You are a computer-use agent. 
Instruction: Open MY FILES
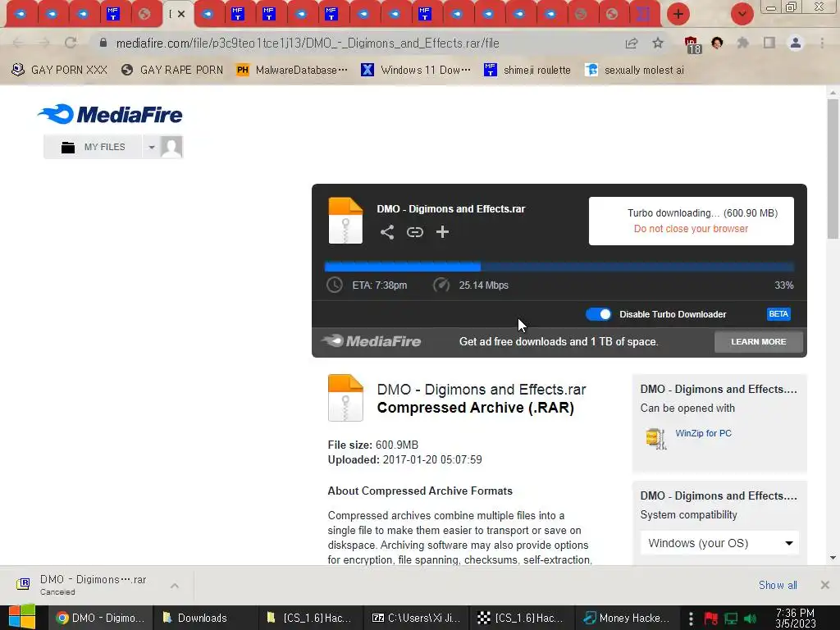94,147
